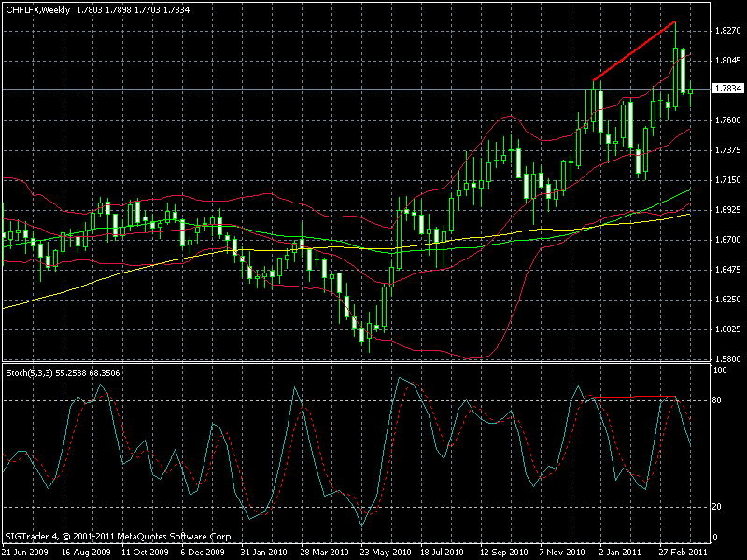Click the 12 Sep 2010 date label
The height and width of the screenshot is (560, 747).
(x=504, y=553)
